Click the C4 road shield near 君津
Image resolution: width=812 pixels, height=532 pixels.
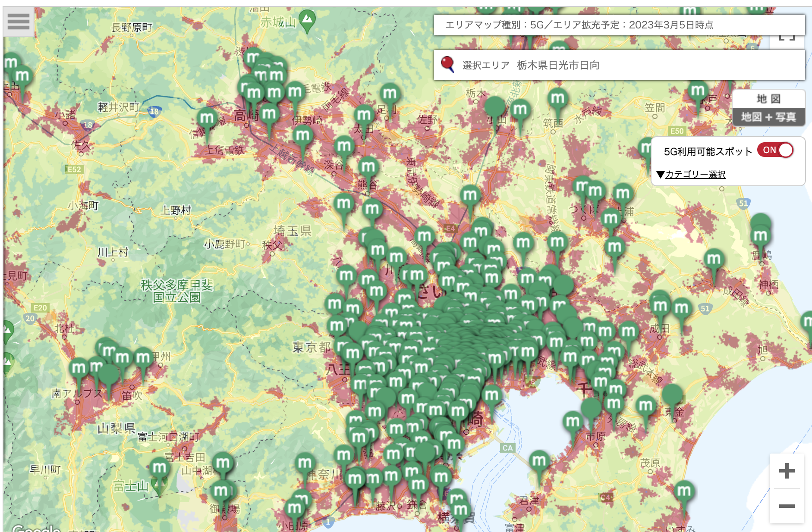[x=606, y=498]
